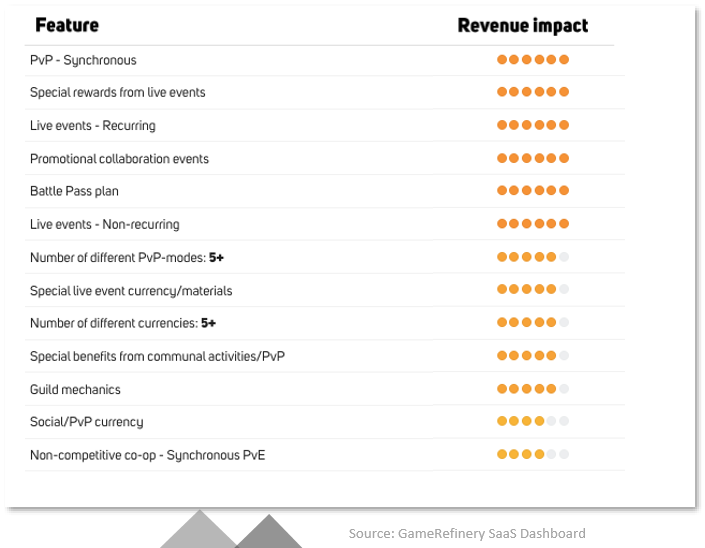This screenshot has width=705, height=548.
Task: Click Special rewards from live events
Action: click(117, 92)
